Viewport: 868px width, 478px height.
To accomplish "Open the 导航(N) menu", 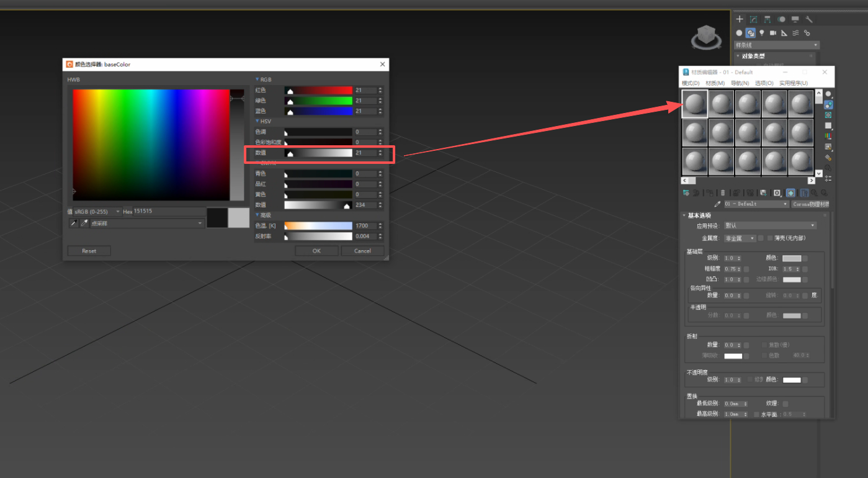I will pos(740,83).
